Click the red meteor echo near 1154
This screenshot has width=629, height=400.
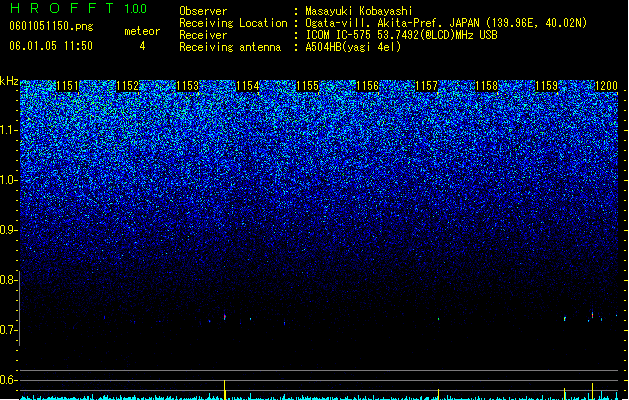tap(225, 317)
